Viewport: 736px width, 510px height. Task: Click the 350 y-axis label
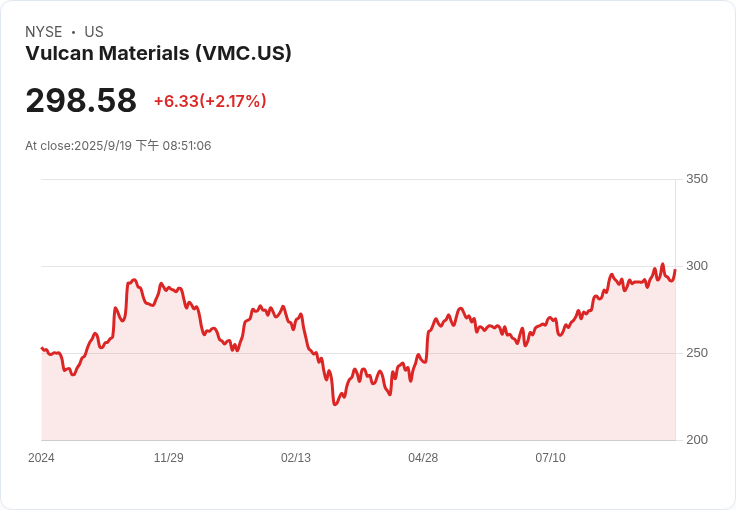point(697,179)
